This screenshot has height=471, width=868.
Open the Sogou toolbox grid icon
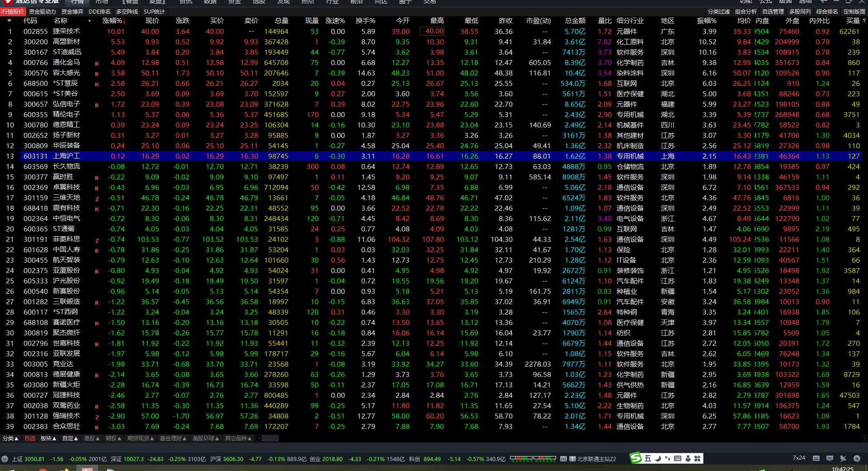coord(697,458)
